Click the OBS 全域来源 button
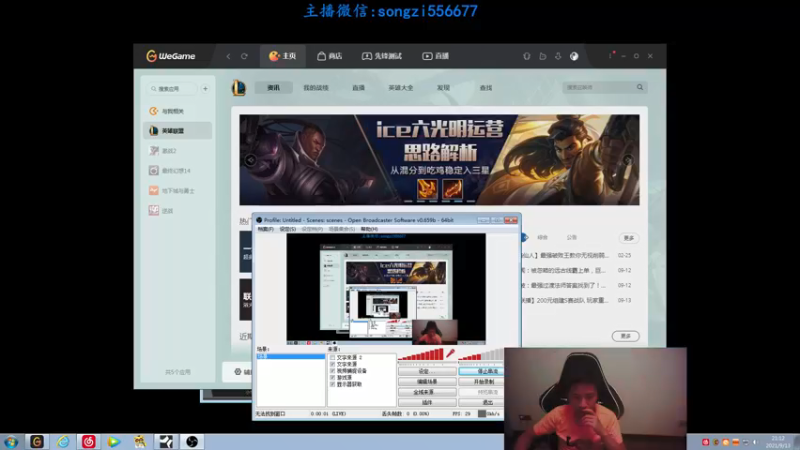 tap(427, 392)
